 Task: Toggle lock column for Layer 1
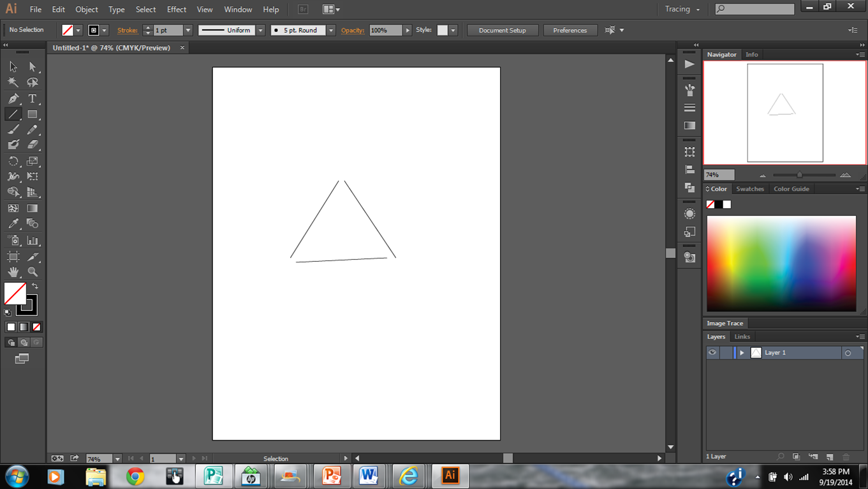tap(726, 352)
